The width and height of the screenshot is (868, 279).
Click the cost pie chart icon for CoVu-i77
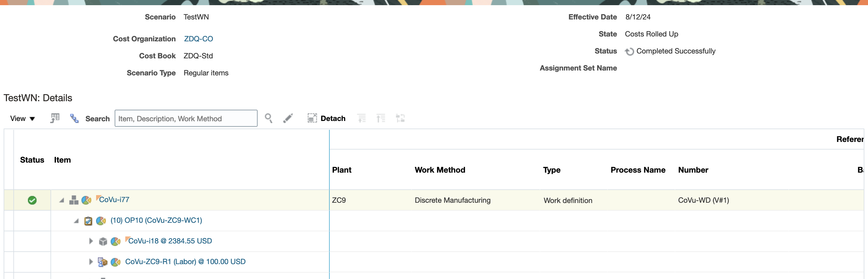click(86, 200)
